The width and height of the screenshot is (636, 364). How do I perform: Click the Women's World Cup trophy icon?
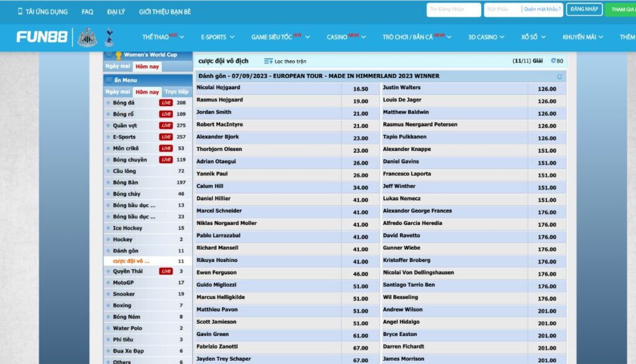118,55
